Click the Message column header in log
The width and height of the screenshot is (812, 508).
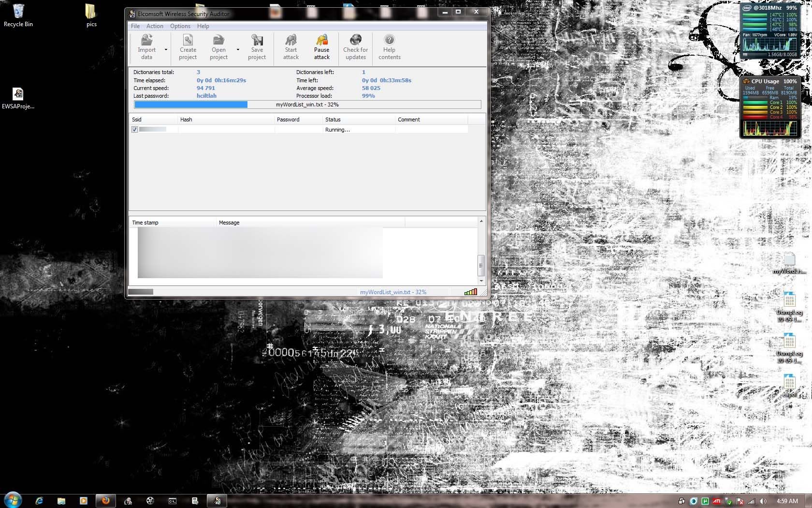[310, 223]
